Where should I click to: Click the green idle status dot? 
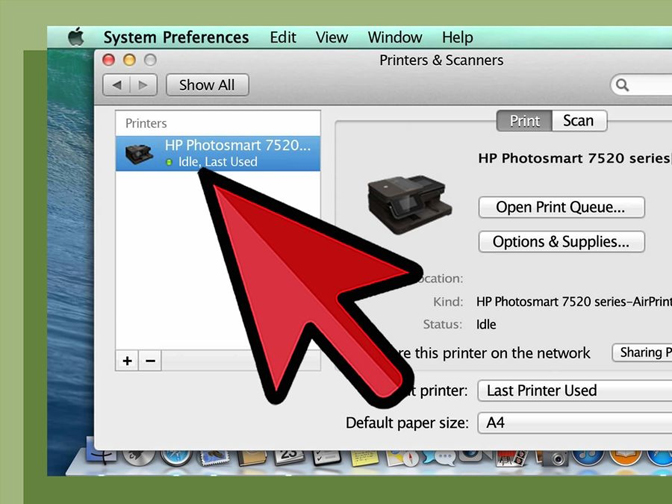(169, 162)
